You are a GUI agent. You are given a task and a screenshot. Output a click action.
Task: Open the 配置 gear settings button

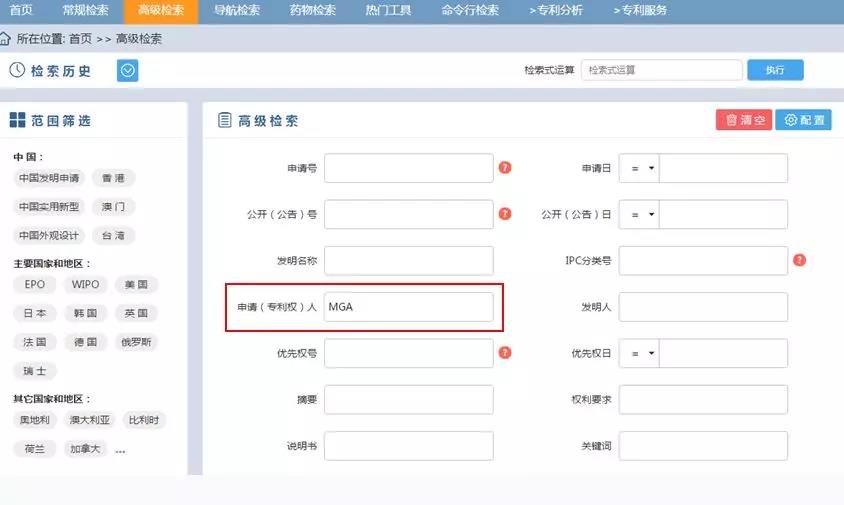tap(804, 120)
